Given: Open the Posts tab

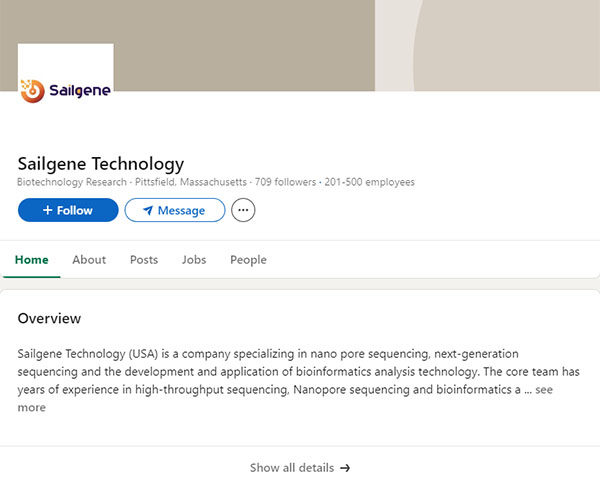Looking at the screenshot, I should tap(144, 260).
